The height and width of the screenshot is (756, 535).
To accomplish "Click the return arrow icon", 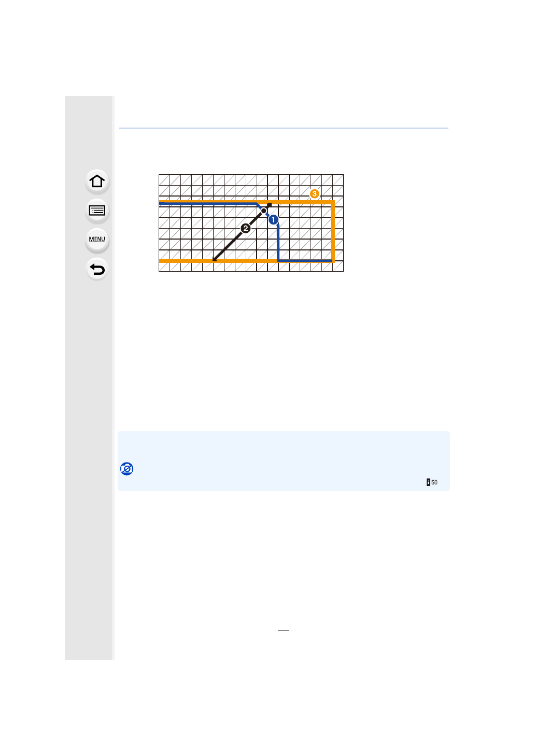I will point(97,269).
